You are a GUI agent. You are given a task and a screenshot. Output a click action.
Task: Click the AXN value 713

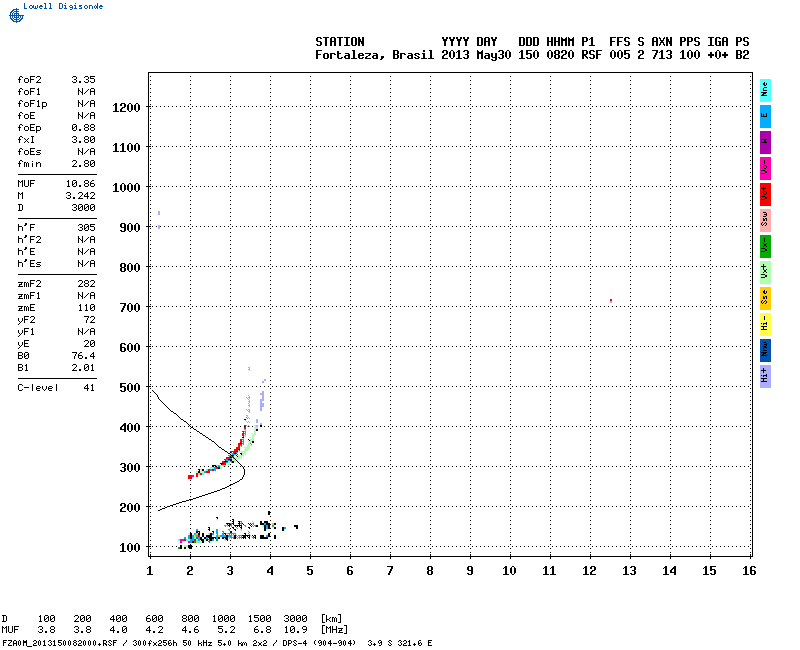point(662,55)
